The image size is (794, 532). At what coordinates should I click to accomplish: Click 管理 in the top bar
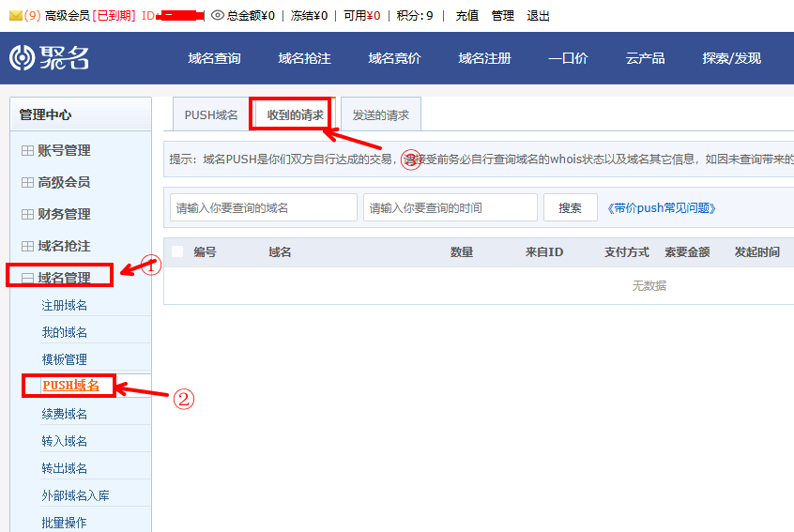pyautogui.click(x=502, y=16)
